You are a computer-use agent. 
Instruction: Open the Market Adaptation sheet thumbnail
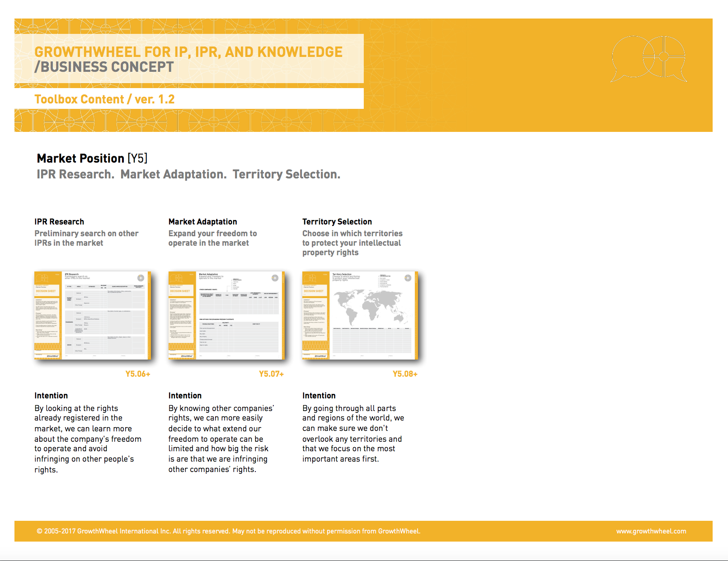pos(226,315)
